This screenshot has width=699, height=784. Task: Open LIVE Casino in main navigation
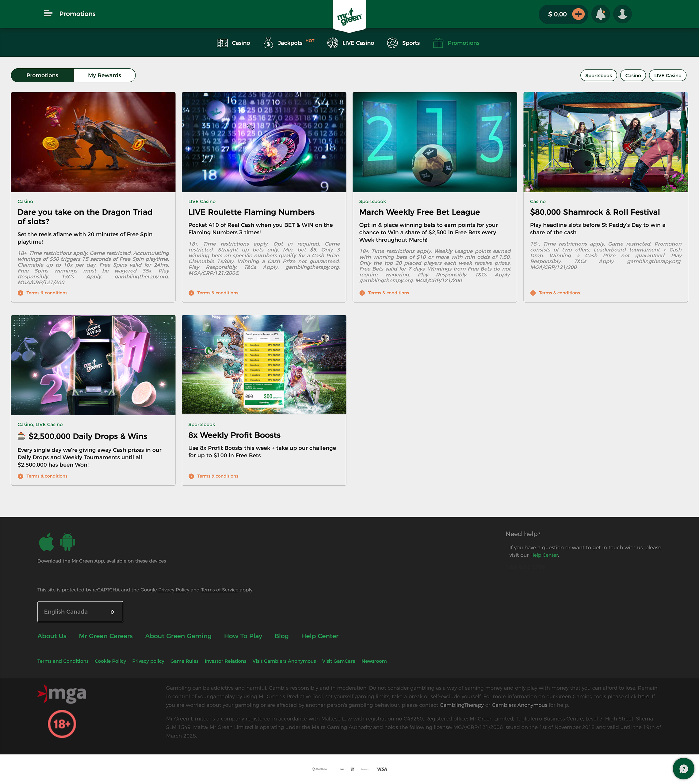tap(358, 43)
